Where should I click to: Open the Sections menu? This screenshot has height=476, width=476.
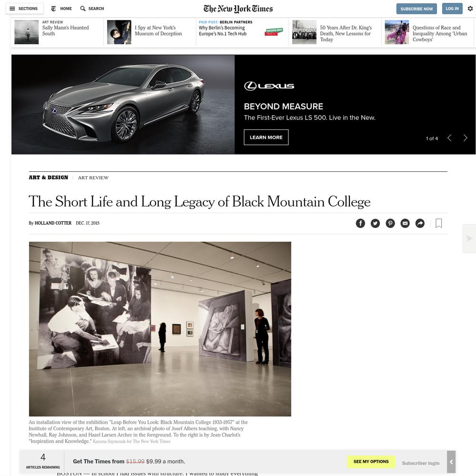pos(24,9)
